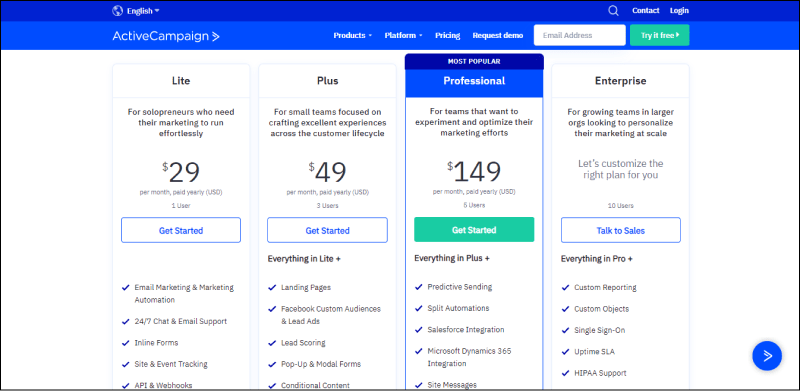Click the $49 price
The width and height of the screenshot is (800, 391).
click(x=328, y=173)
